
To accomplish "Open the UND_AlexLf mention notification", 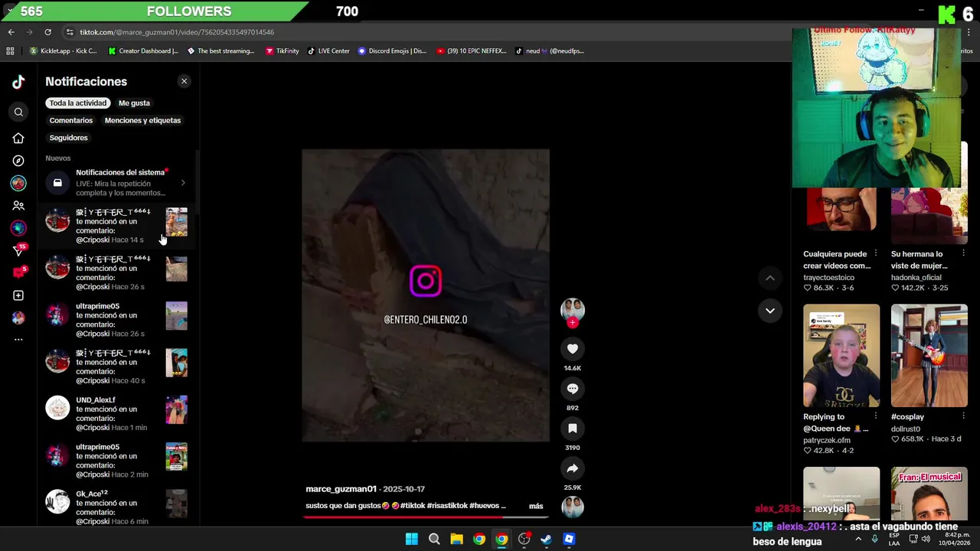I will (116, 413).
